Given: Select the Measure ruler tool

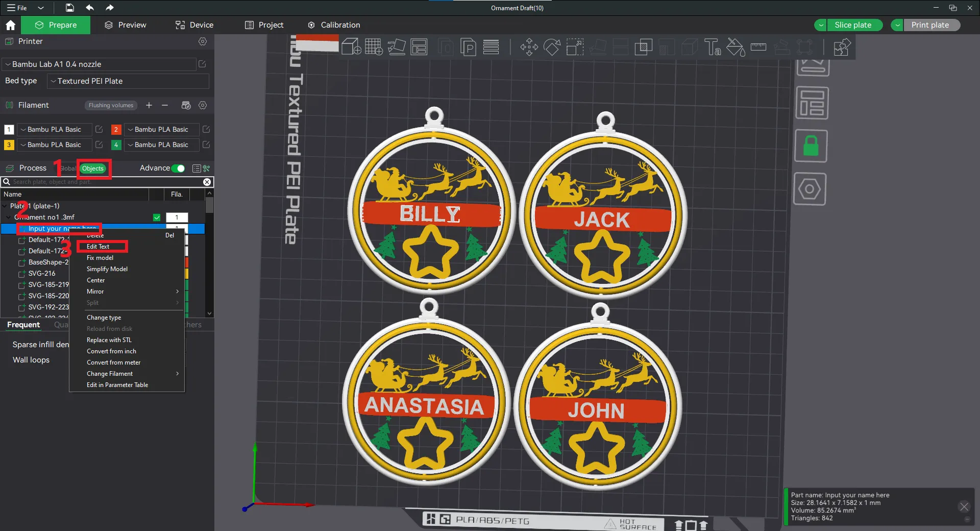Looking at the screenshot, I should [x=758, y=47].
